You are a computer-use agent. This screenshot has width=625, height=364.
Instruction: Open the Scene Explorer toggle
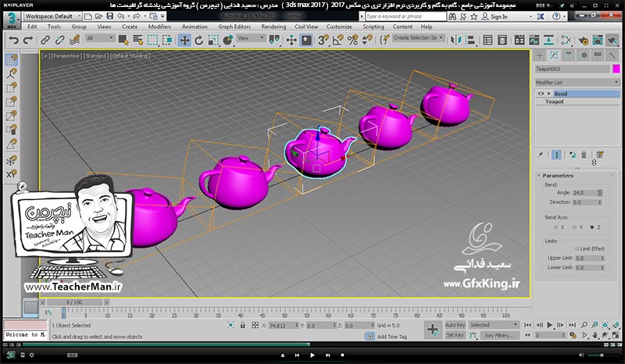pyautogui.click(x=487, y=40)
